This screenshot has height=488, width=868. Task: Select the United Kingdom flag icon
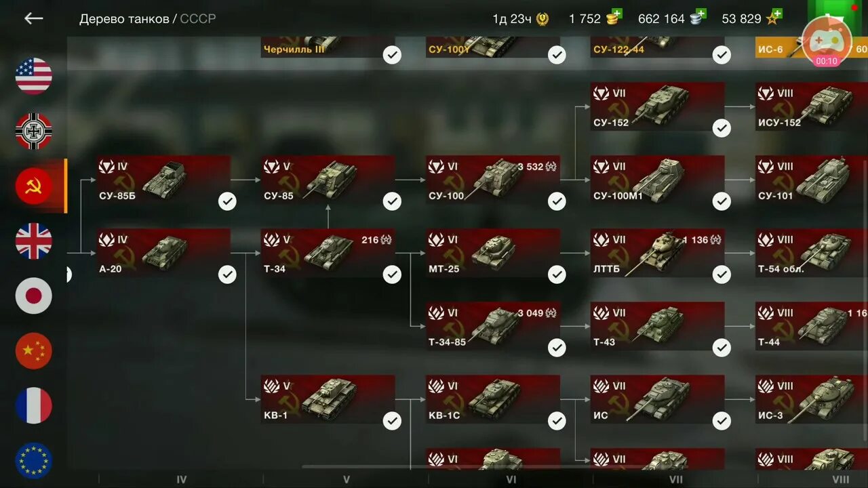34,241
